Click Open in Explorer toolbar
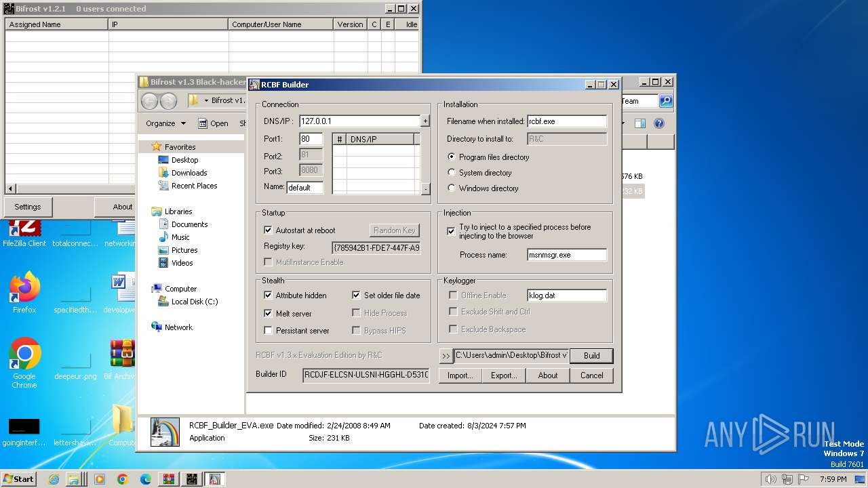 coord(213,123)
